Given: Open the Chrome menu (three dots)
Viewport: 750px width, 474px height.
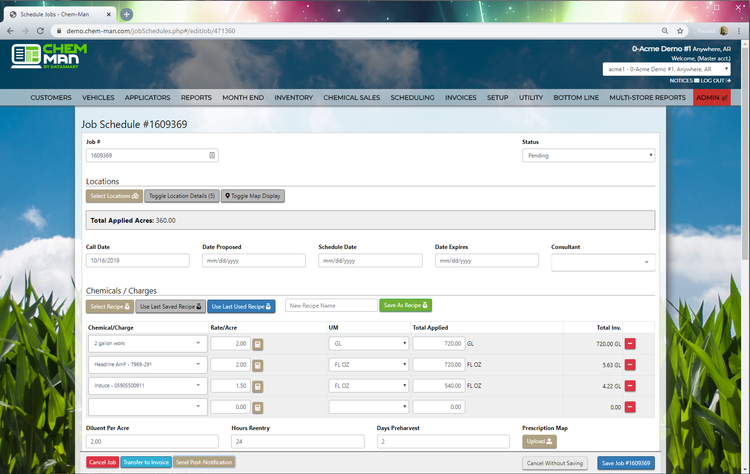Looking at the screenshot, I should tap(739, 31).
